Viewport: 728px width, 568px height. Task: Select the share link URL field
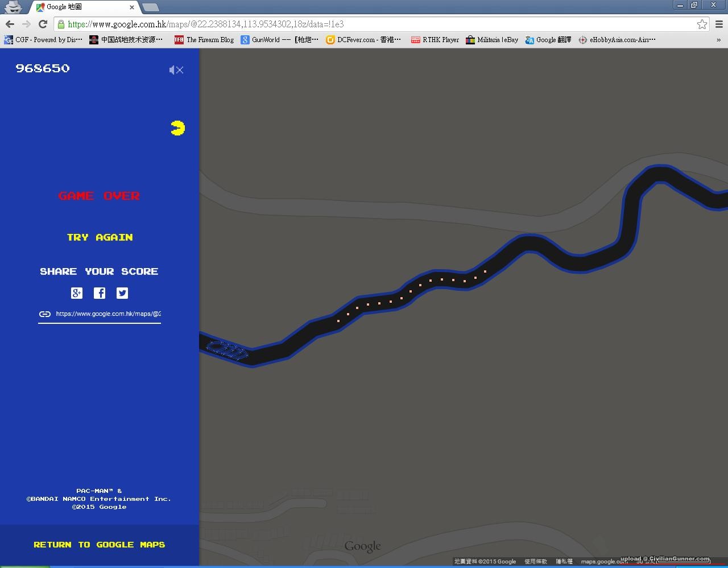tap(108, 314)
